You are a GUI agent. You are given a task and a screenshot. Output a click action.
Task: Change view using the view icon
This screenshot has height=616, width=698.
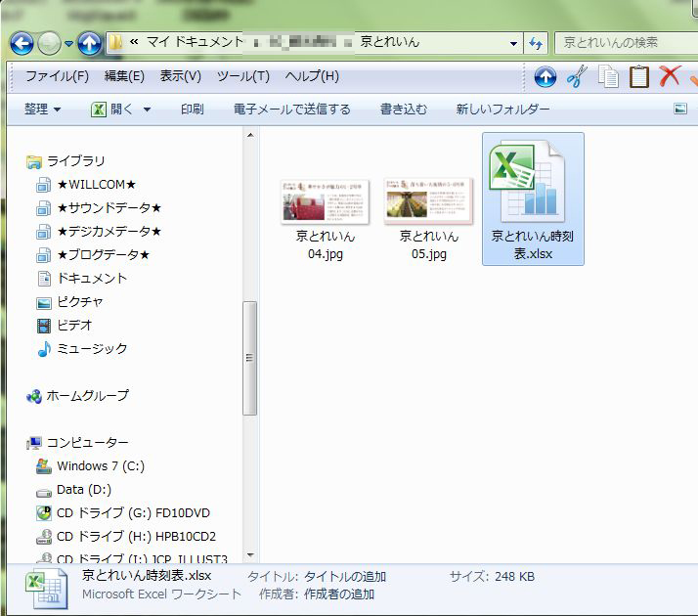pyautogui.click(x=680, y=110)
